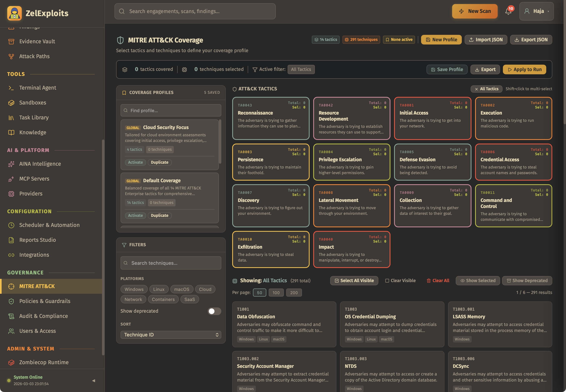
Task: Activate the Default Coverage profile
Action: tap(135, 215)
